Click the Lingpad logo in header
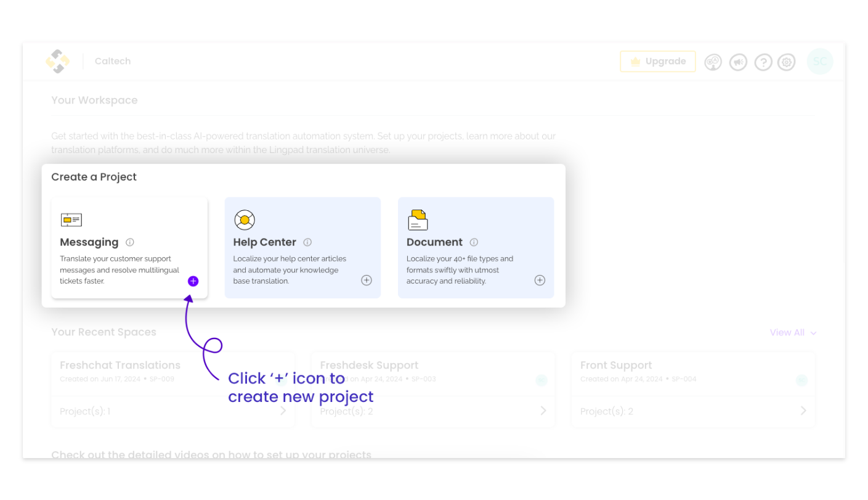The width and height of the screenshot is (868, 500). 58,61
